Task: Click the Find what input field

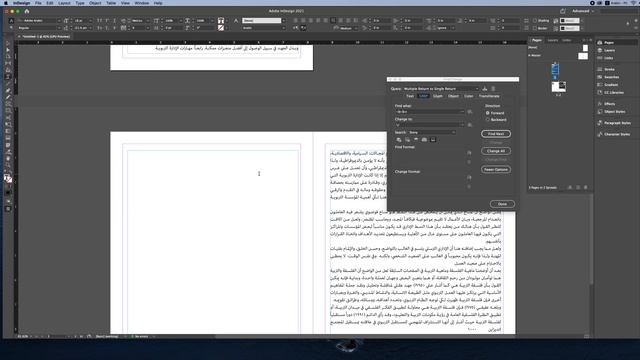Action: 428,111
